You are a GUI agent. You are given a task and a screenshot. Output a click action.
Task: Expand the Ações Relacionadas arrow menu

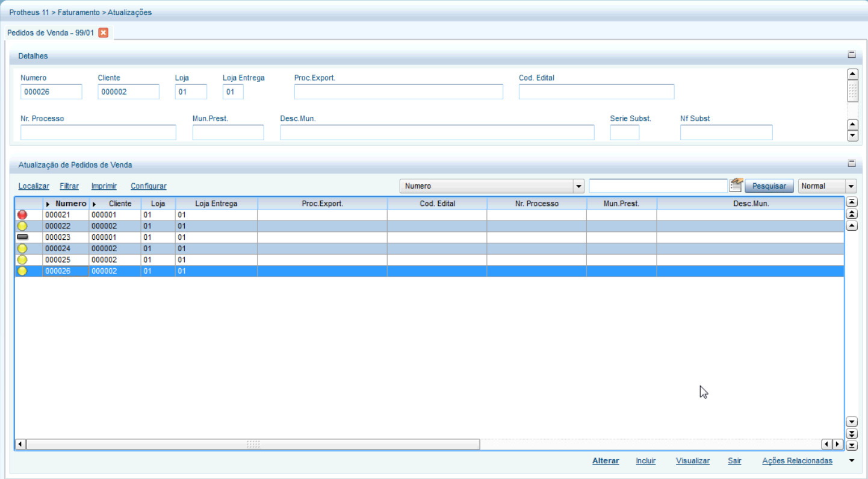coord(851,461)
